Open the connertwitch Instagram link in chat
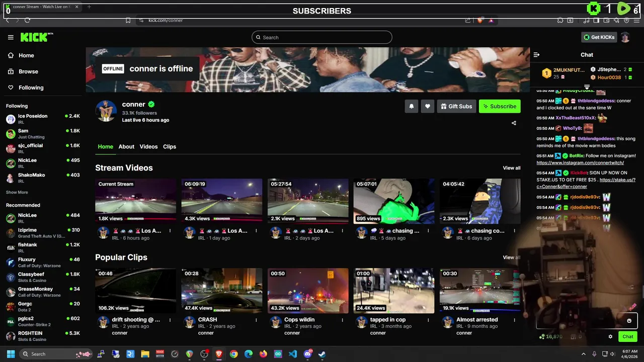The image size is (644, 362). pos(580,163)
